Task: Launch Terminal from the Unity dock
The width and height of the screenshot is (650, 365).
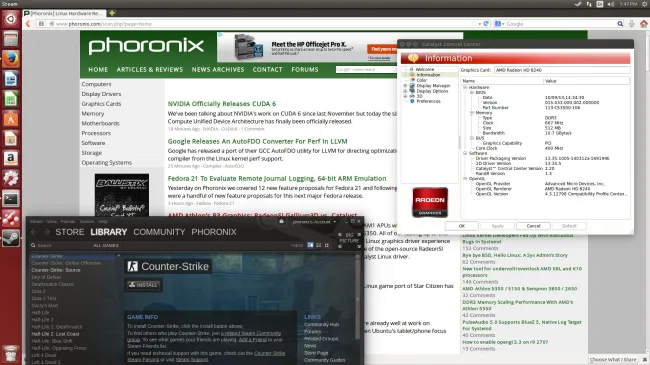Action: (x=11, y=199)
